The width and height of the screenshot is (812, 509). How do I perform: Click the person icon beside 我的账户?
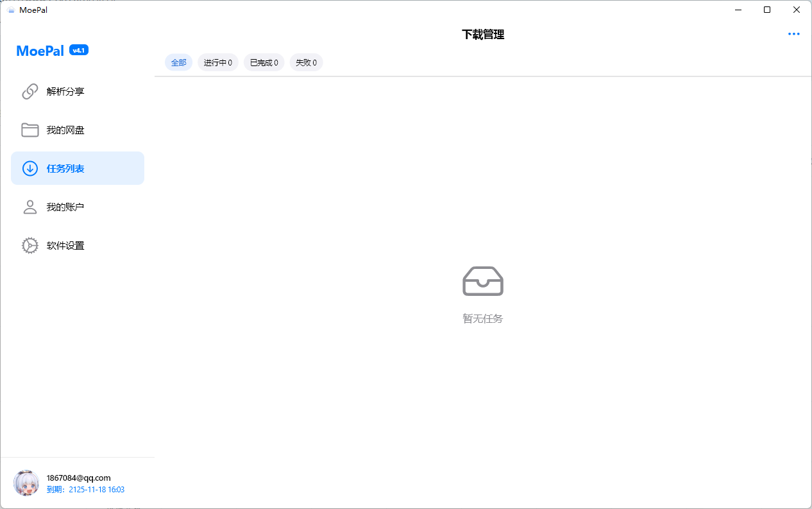pos(30,207)
